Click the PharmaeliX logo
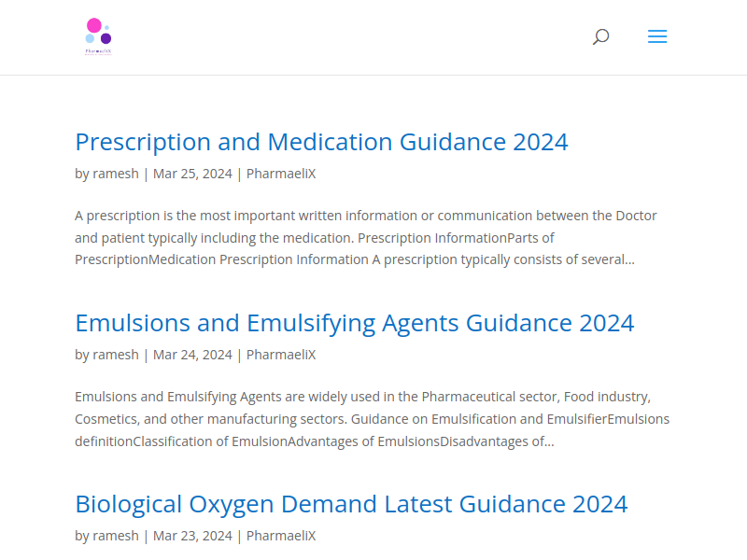The image size is (747, 560). click(x=99, y=36)
